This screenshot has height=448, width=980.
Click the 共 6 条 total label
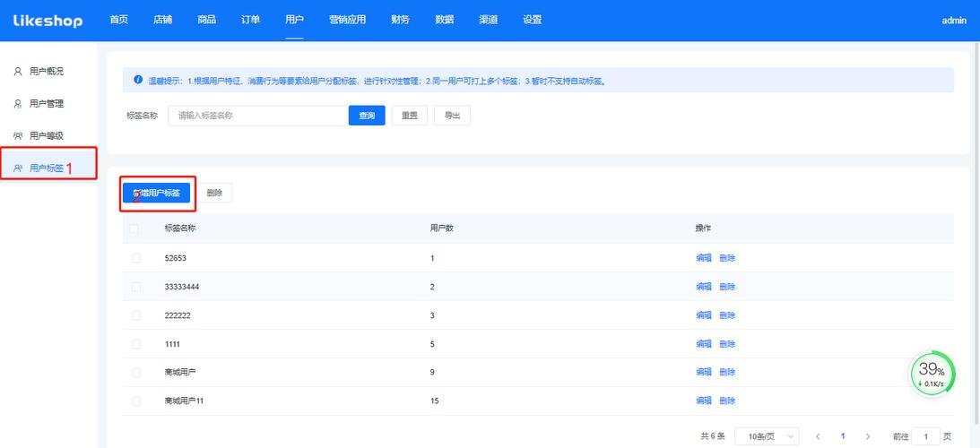coord(713,436)
